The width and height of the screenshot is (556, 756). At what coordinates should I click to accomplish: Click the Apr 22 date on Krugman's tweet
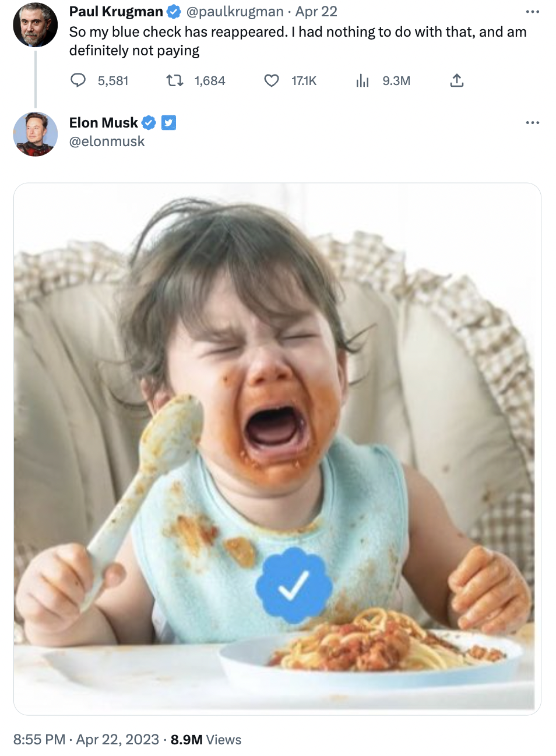[316, 12]
